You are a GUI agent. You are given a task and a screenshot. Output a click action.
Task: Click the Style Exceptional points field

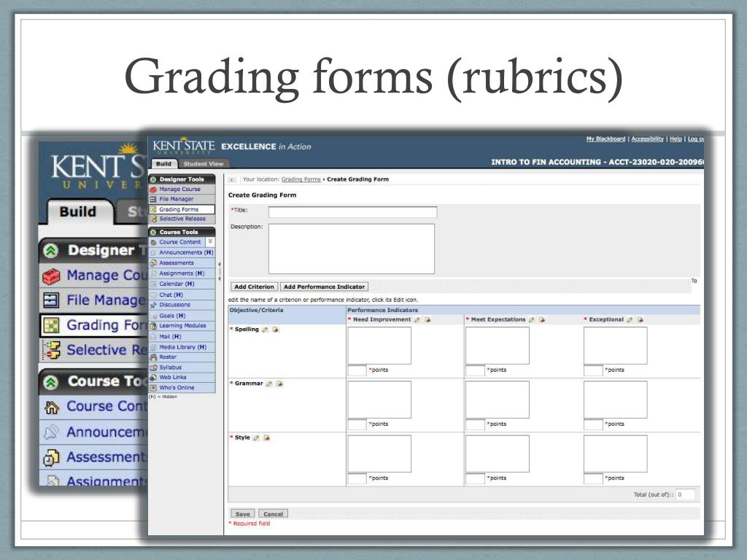click(x=593, y=478)
